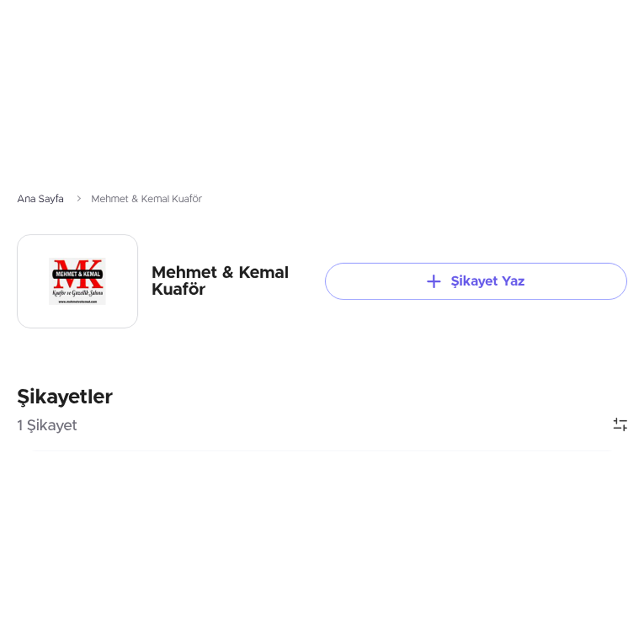Click the Şikayet Yaz label text
644x644 pixels.
(x=487, y=281)
